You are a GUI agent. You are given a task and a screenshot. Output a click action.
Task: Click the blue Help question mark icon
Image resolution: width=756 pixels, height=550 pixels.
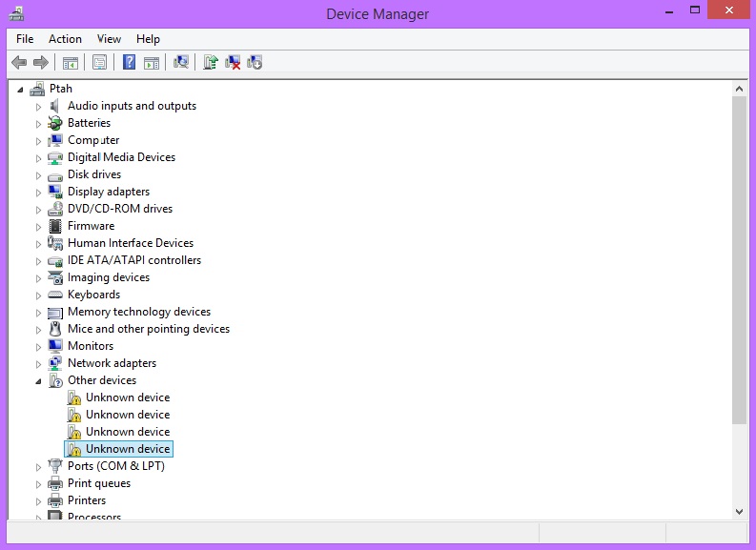point(129,63)
